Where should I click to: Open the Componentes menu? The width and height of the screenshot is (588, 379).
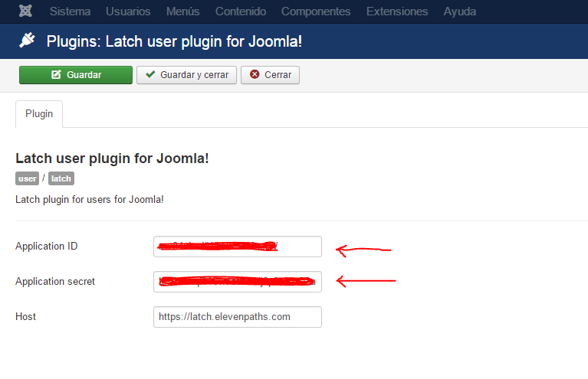tap(316, 11)
